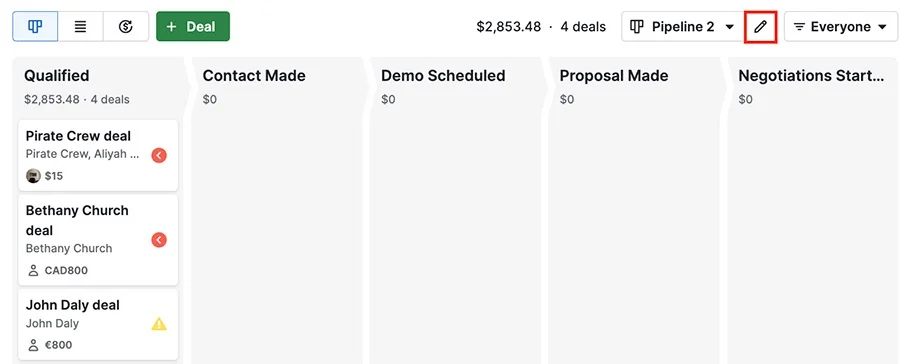Click owner avatar on Pirate Crew deal

33,176
